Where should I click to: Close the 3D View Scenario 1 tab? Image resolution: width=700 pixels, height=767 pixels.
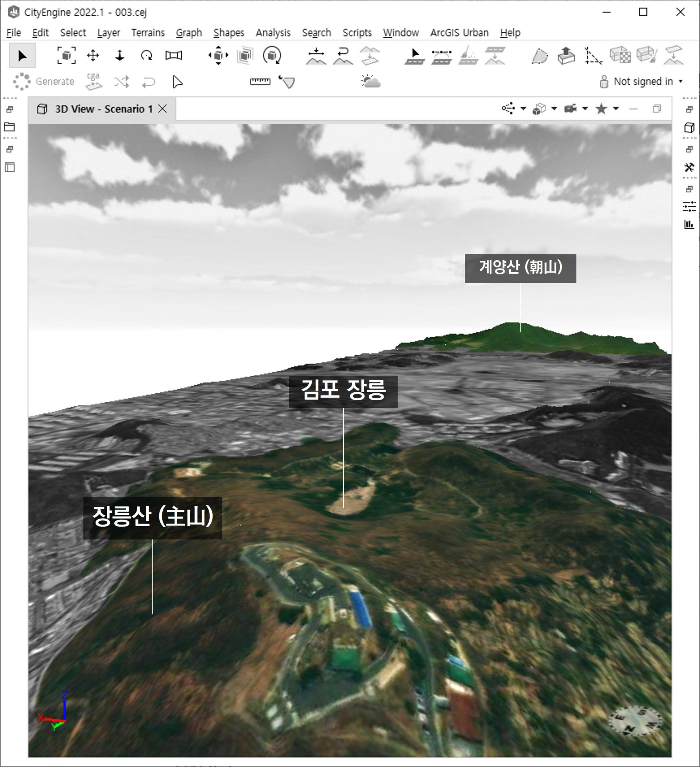point(163,109)
